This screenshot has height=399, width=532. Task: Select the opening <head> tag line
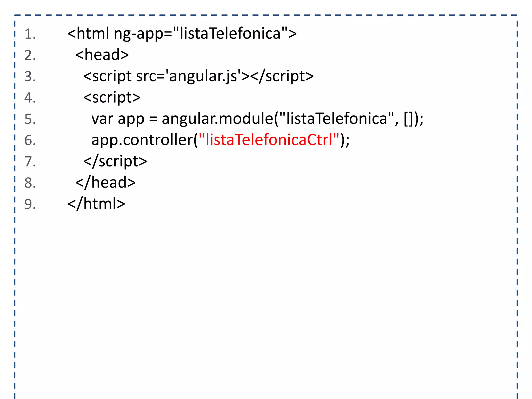[x=102, y=55]
